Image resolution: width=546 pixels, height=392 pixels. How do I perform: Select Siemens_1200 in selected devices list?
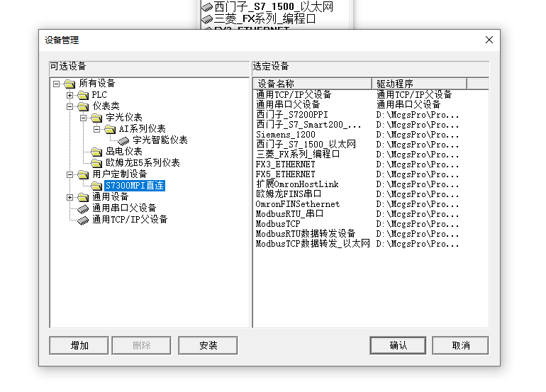pos(286,134)
